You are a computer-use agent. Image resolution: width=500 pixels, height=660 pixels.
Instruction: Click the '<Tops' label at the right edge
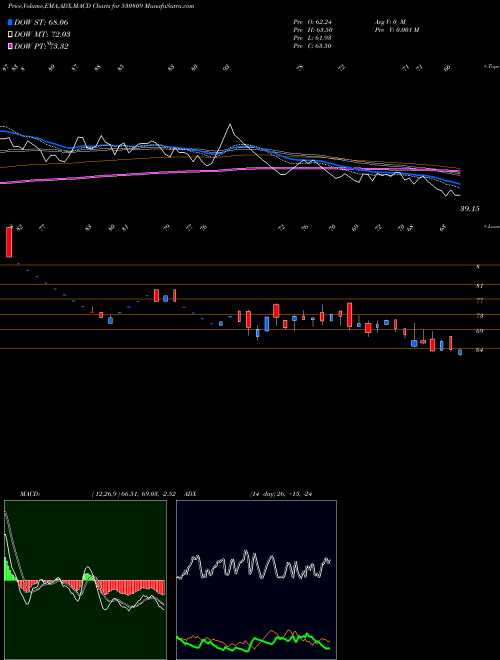point(491,67)
